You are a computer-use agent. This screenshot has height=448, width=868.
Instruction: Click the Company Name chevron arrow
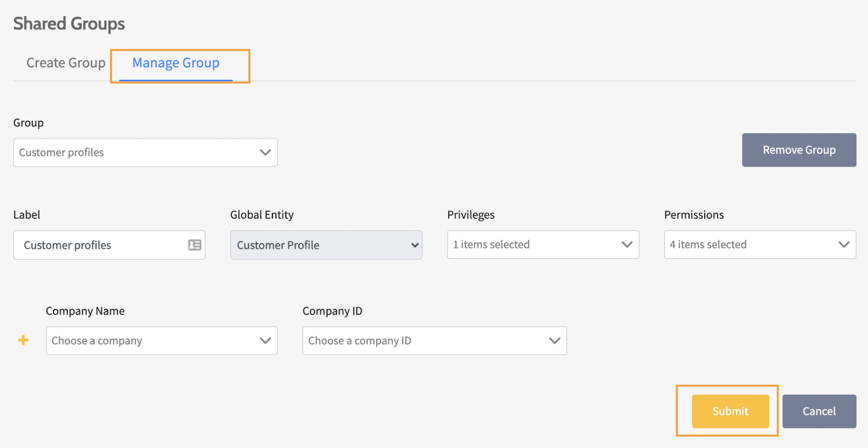[x=265, y=341]
